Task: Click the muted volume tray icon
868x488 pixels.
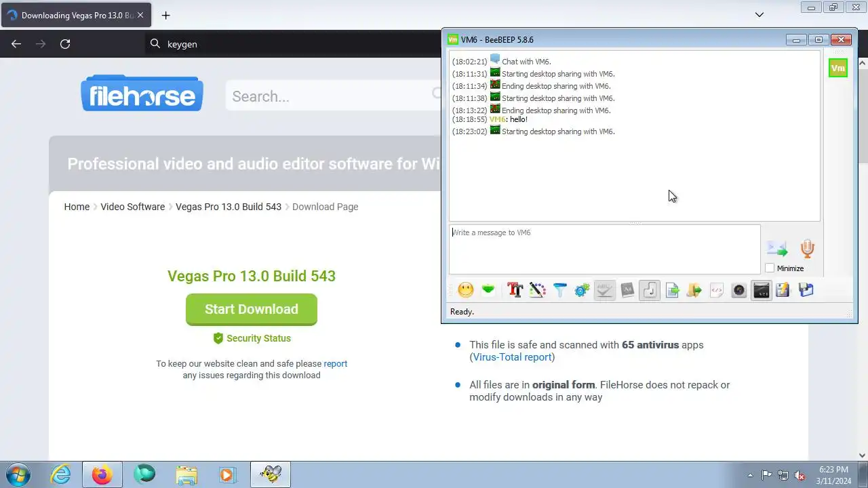Action: tap(800, 475)
